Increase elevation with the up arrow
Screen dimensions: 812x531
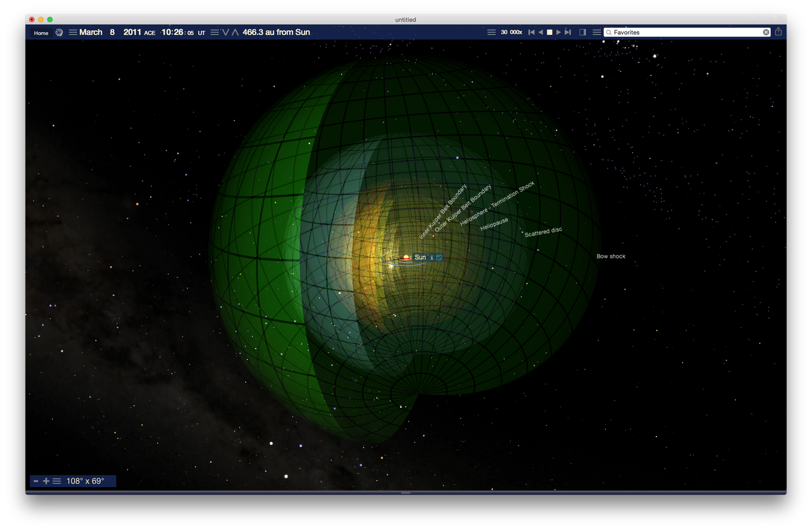pyautogui.click(x=235, y=33)
